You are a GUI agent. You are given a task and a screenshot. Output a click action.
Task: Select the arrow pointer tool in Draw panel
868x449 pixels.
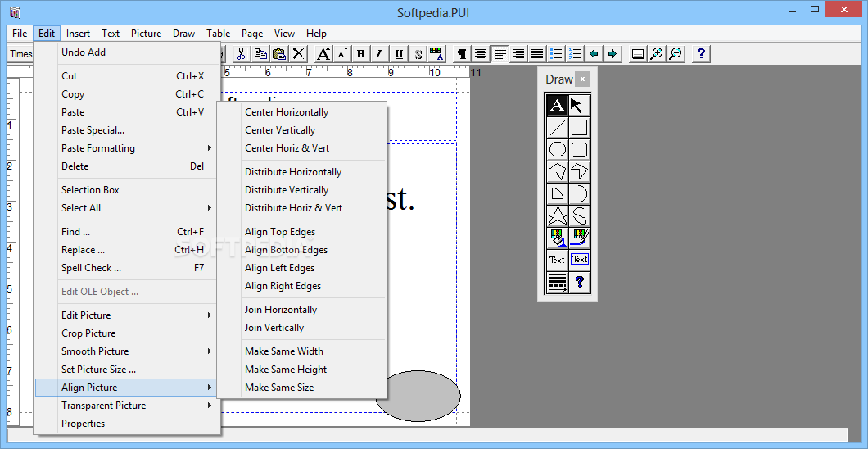click(579, 105)
